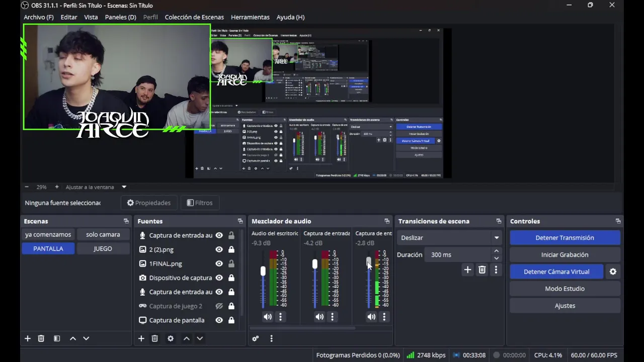Open Ajustes from Controles
This screenshot has width=644, height=362.
pos(565,306)
